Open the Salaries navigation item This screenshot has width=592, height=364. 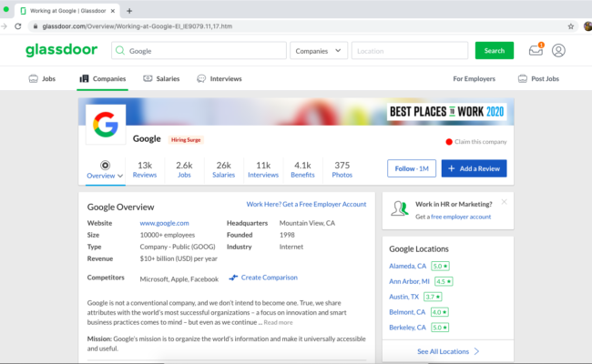[161, 78]
